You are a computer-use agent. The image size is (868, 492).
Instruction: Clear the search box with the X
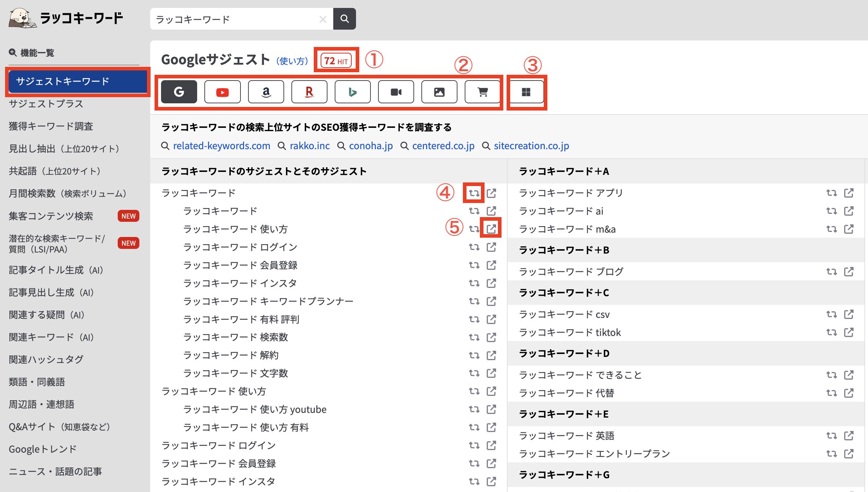point(323,19)
